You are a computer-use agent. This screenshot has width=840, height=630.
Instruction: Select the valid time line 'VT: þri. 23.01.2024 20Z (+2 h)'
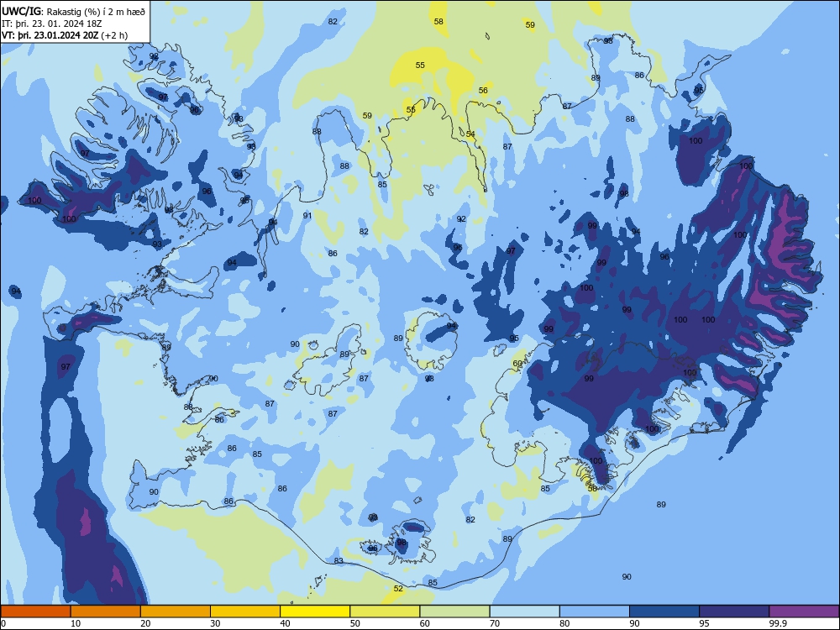(65, 35)
